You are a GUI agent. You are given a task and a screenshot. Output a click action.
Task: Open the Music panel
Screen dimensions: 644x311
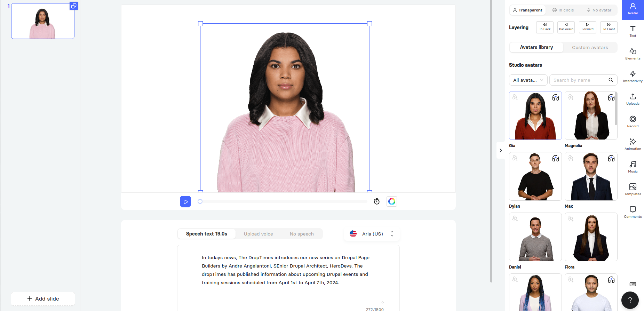click(x=633, y=167)
